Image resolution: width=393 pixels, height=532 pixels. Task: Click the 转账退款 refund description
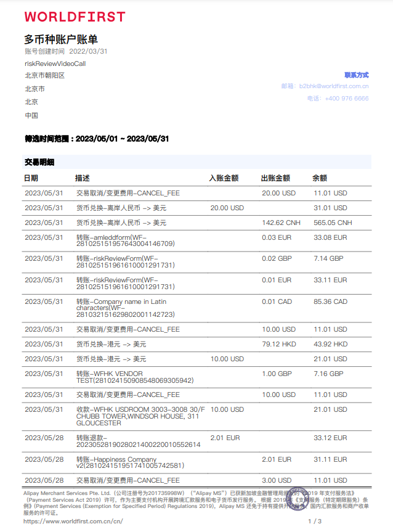coord(139,441)
